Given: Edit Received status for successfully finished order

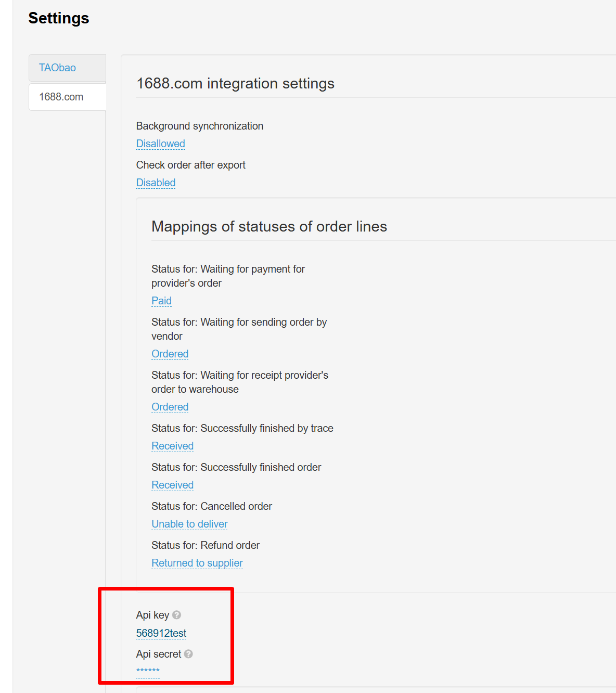Looking at the screenshot, I should click(x=172, y=485).
